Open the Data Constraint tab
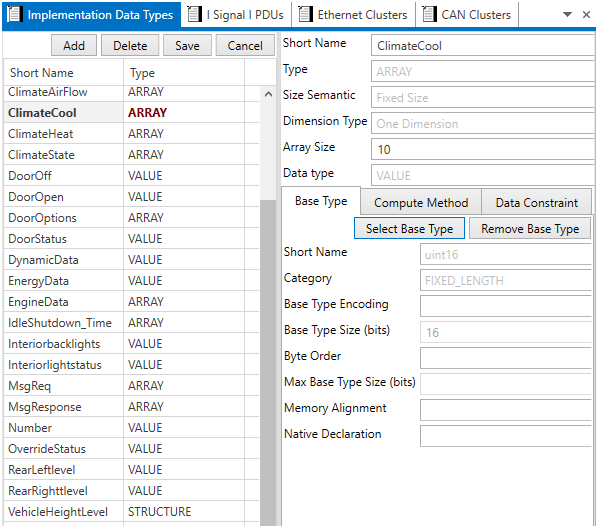This screenshot has width=598, height=528. (x=537, y=203)
